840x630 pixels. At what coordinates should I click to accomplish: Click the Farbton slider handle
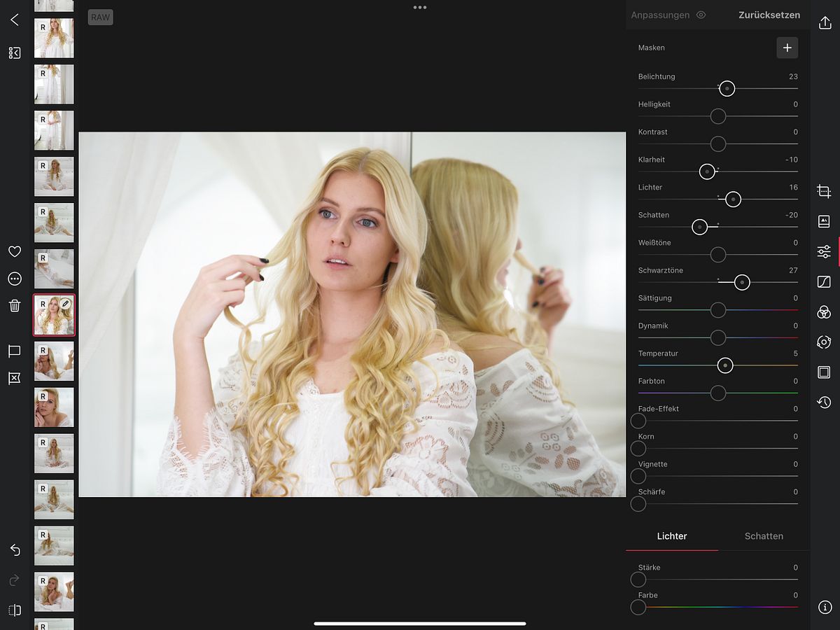click(x=718, y=393)
